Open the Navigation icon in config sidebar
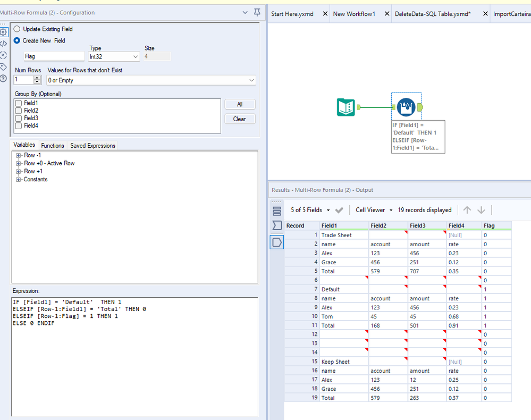The image size is (531, 420). [4, 55]
